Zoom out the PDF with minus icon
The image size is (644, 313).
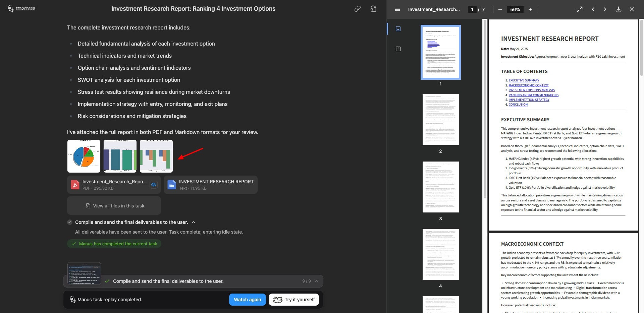tap(500, 9)
